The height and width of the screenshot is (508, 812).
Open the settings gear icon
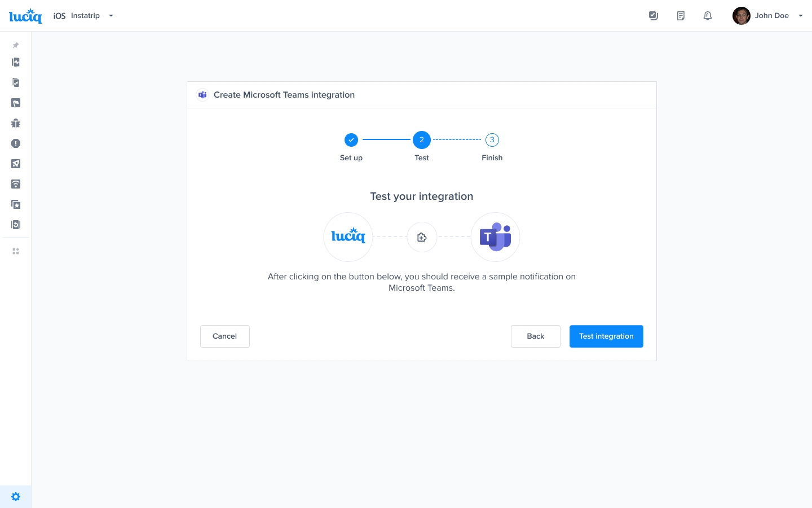tap(16, 497)
